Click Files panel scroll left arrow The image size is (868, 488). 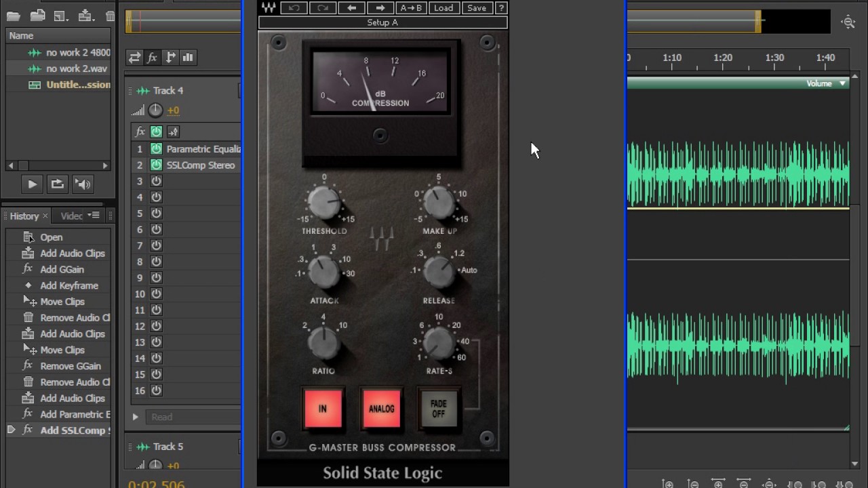coord(11,165)
